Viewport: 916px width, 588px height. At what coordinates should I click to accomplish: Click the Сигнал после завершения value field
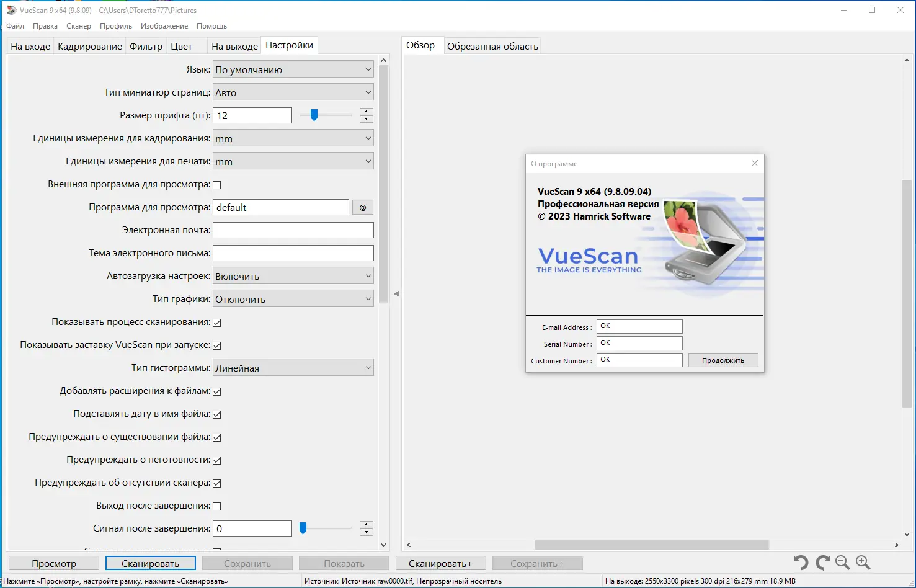(252, 528)
